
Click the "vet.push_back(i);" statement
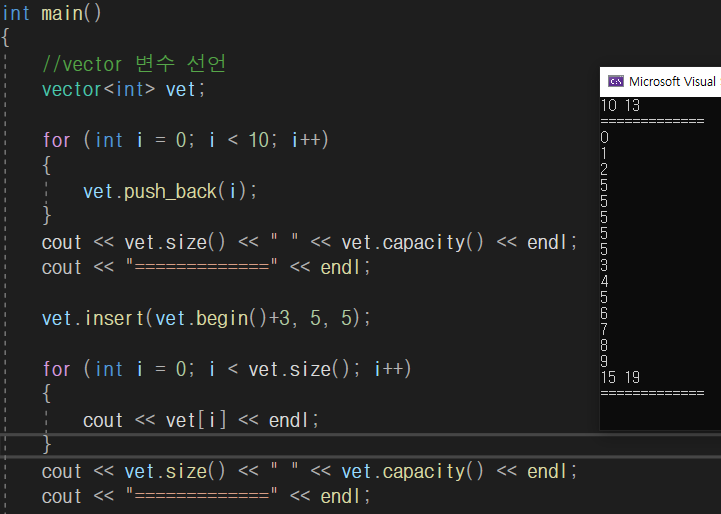pos(170,191)
